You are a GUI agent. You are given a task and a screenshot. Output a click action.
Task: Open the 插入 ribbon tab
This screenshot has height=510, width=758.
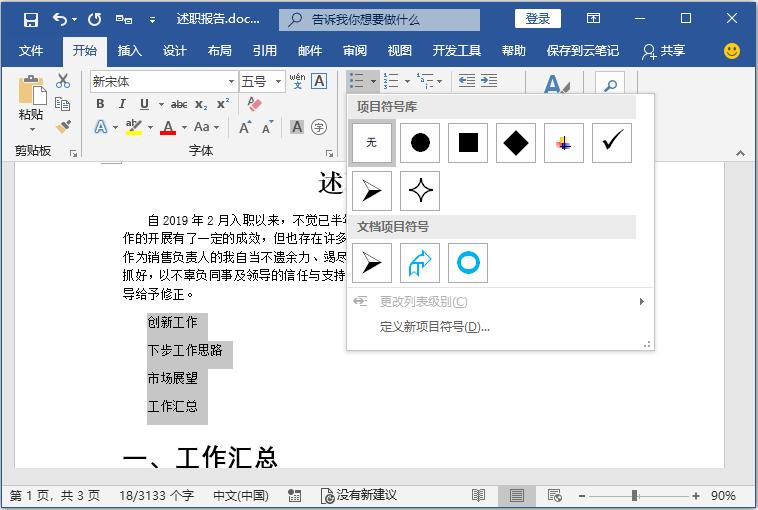(x=130, y=50)
